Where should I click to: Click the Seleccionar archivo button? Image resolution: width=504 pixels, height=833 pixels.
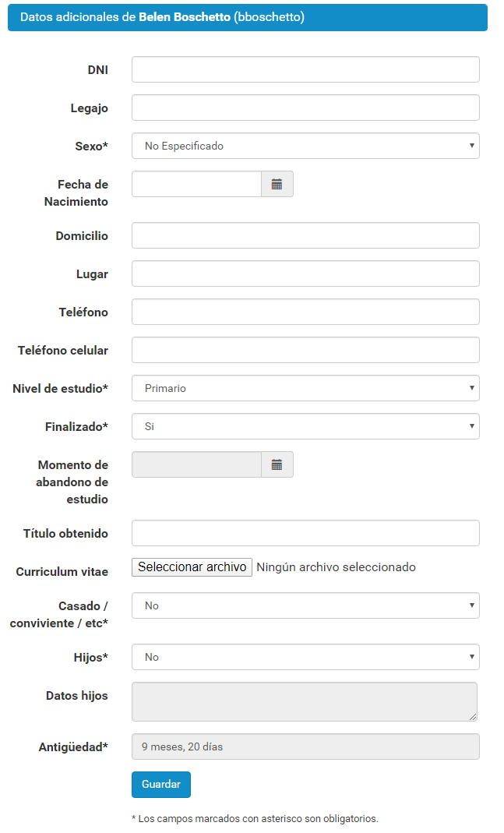[192, 567]
